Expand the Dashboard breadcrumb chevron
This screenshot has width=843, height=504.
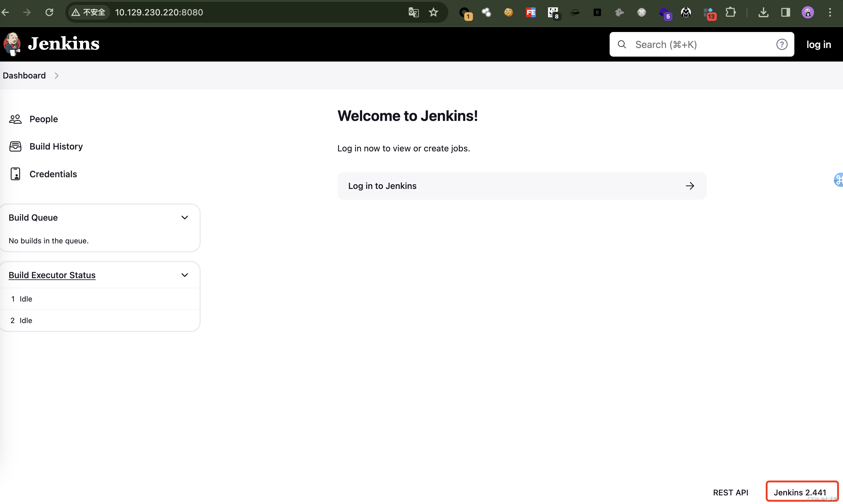coord(56,76)
